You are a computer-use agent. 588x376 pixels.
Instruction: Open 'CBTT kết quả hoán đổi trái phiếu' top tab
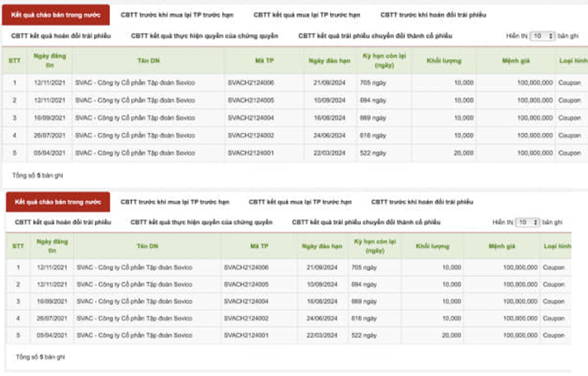click(60, 36)
